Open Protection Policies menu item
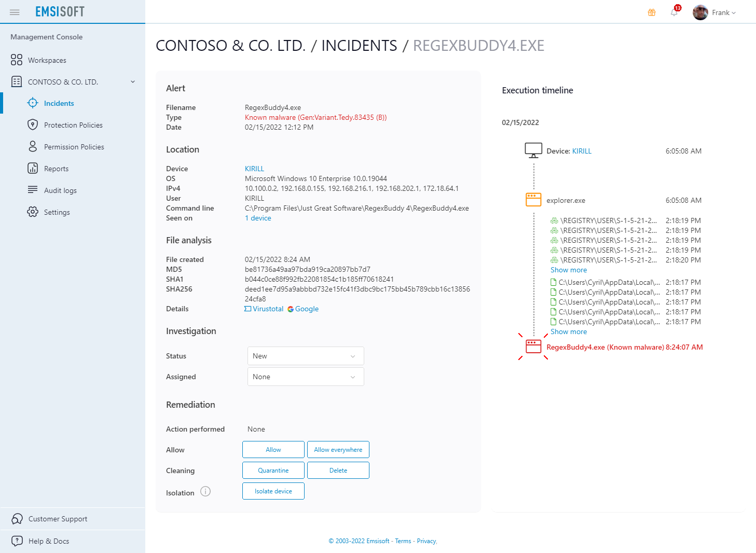 pos(73,125)
